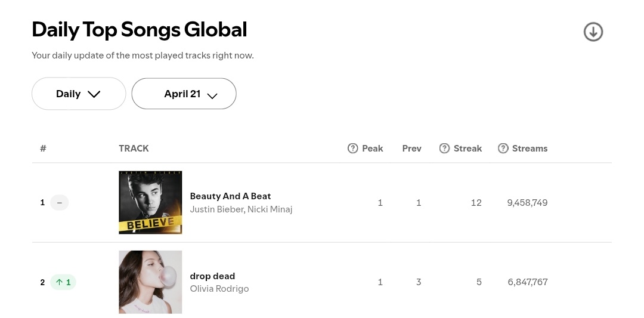Open the Believe album cover thumbnail

click(x=150, y=202)
